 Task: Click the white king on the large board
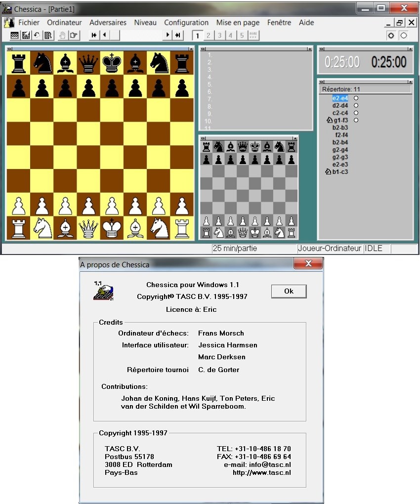coord(112,228)
